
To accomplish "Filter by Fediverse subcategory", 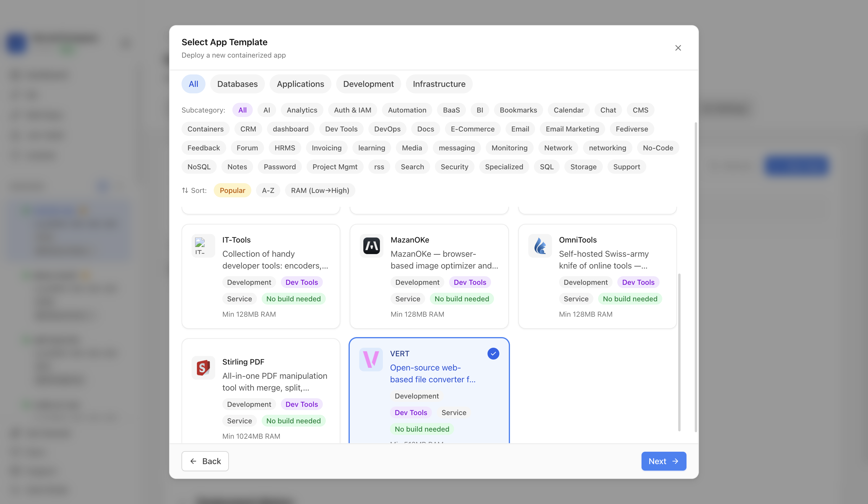I will [x=632, y=129].
